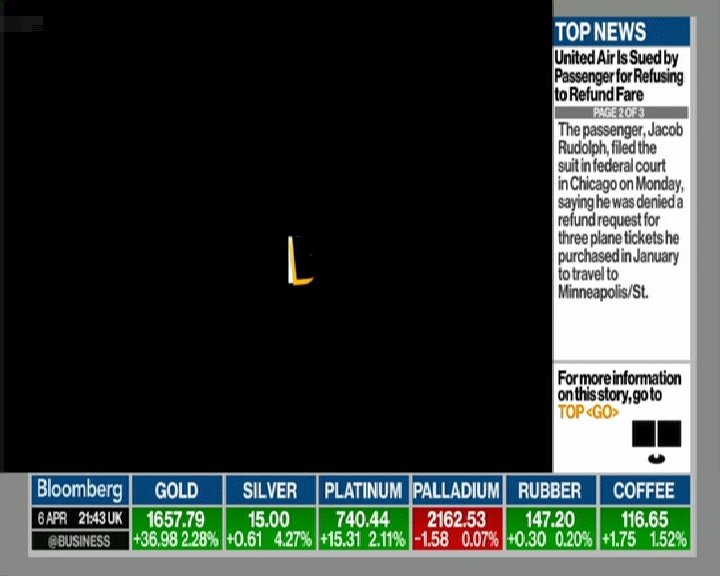Image resolution: width=720 pixels, height=576 pixels.
Task: Click the PAGE 2 OF 3 indicator
Action: 620,112
